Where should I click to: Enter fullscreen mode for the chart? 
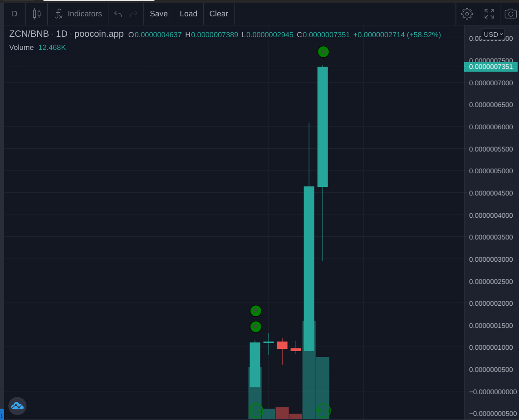coord(489,14)
